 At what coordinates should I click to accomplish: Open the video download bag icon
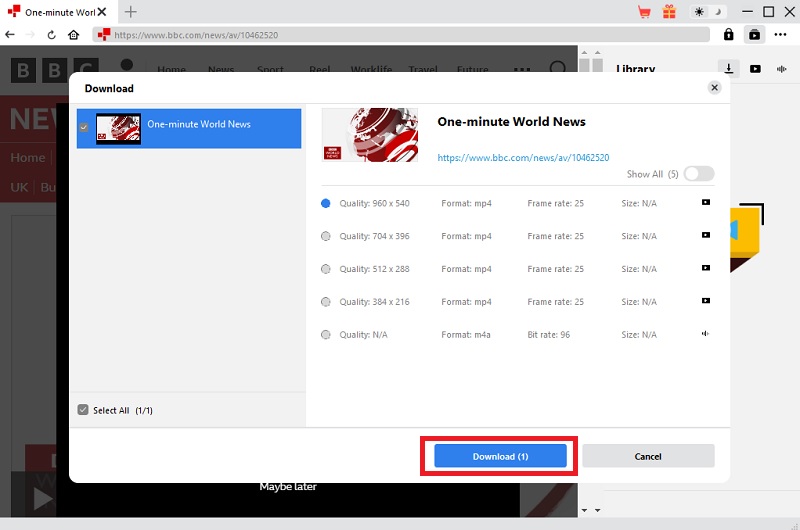coord(754,35)
